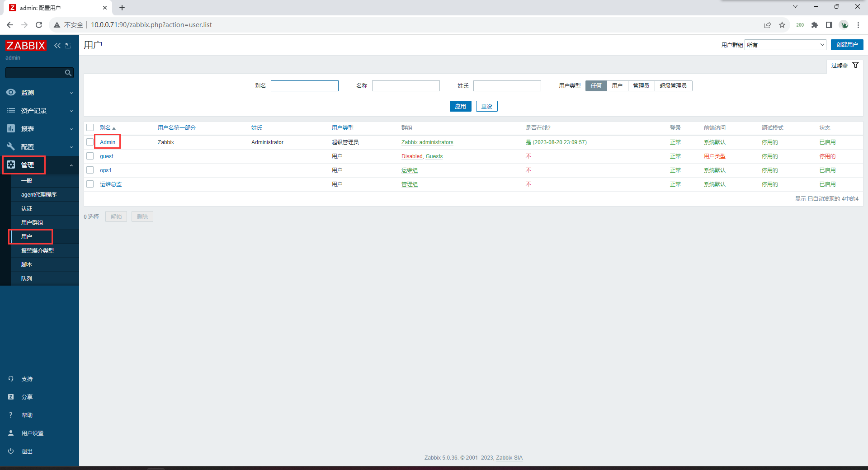868x470 pixels.
Task: Go to 报警媒介类型 in the sidebar
Action: point(38,251)
